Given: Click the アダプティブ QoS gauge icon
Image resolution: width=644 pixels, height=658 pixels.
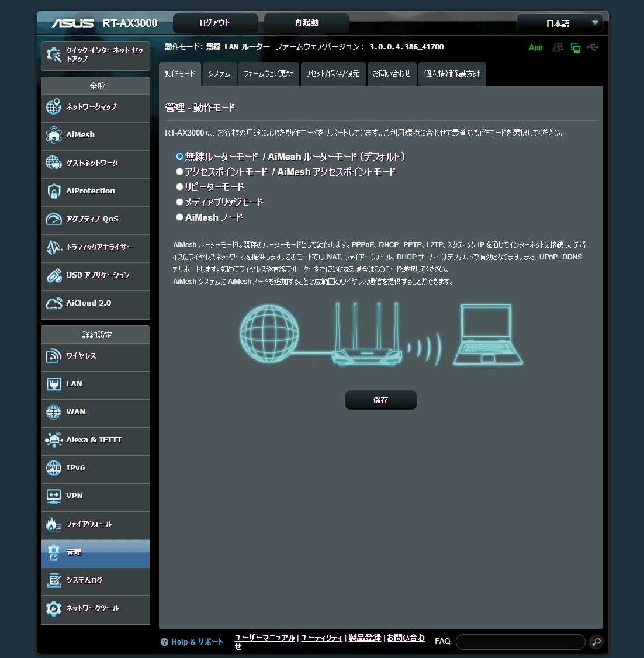Looking at the screenshot, I should [54, 219].
